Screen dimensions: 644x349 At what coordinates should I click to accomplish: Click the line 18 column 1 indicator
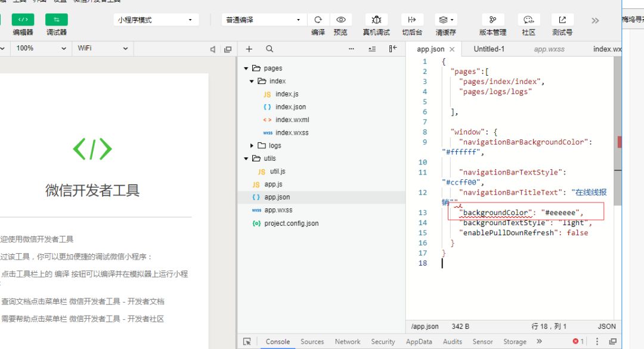[x=549, y=326]
